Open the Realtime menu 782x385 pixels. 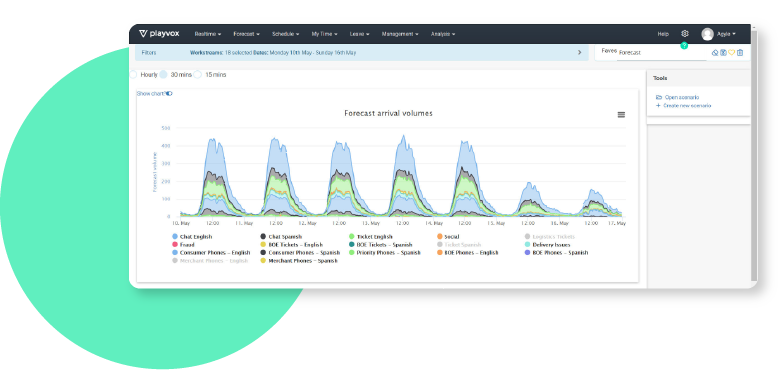[208, 34]
